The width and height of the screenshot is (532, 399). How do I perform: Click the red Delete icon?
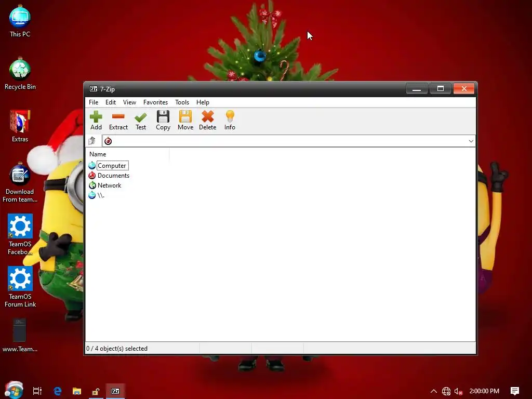pos(208,116)
